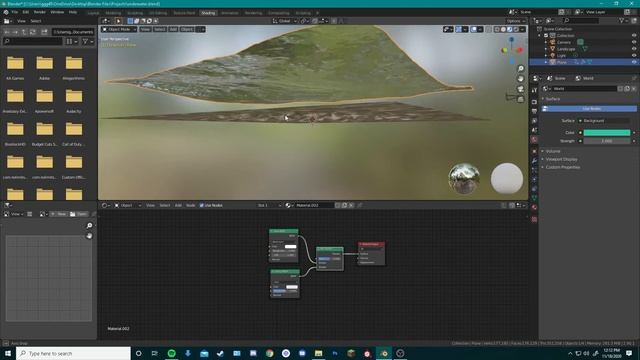Toggle camera view icon in viewport
Screen dimensions: 640x360
click(x=520, y=89)
